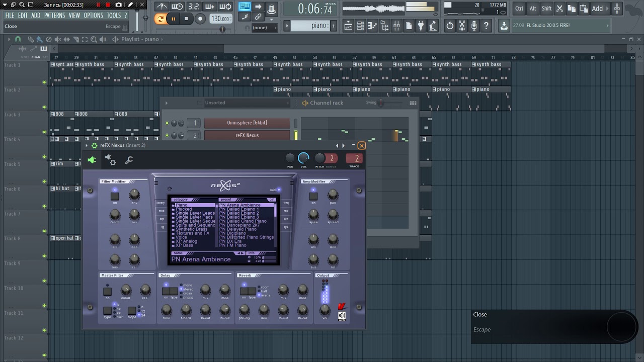Viewport: 644px width, 362px height.
Task: Click the Nexus arp tab button
Action: tap(162, 219)
